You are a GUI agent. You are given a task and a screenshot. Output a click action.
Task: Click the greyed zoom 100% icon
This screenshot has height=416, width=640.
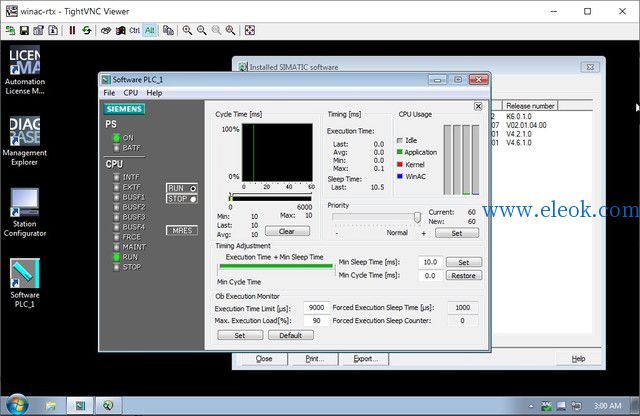pos(216,30)
